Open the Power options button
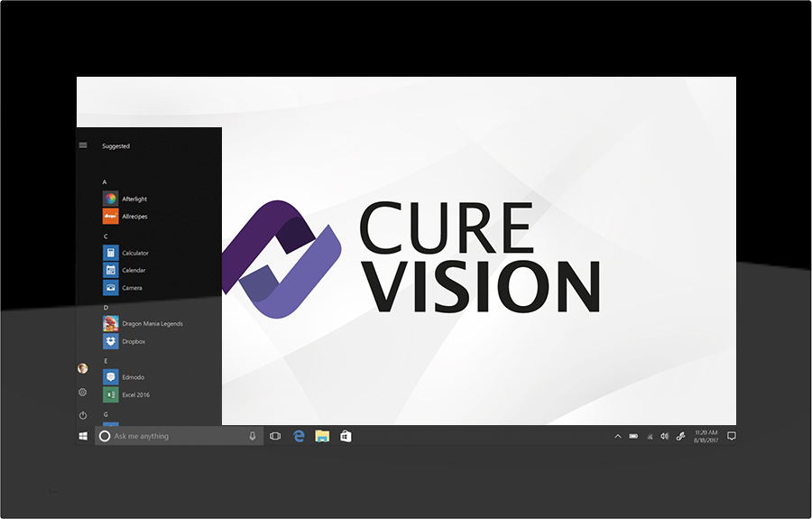The image size is (812, 519). [x=83, y=415]
